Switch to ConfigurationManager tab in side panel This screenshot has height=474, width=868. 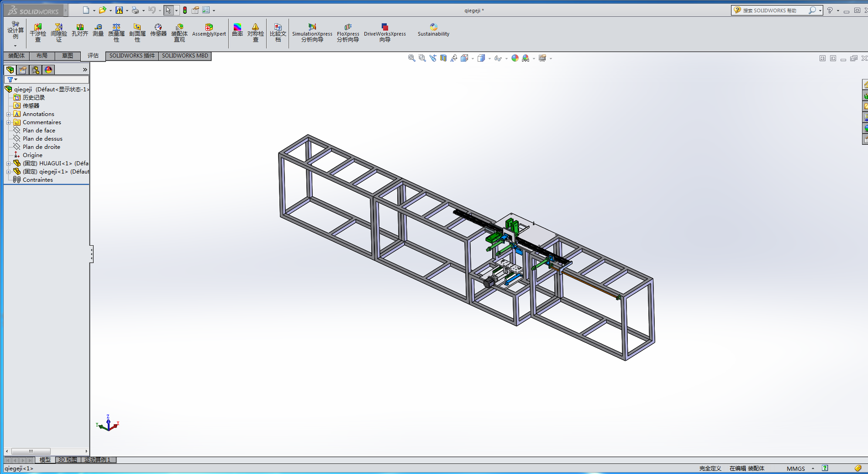coord(36,70)
